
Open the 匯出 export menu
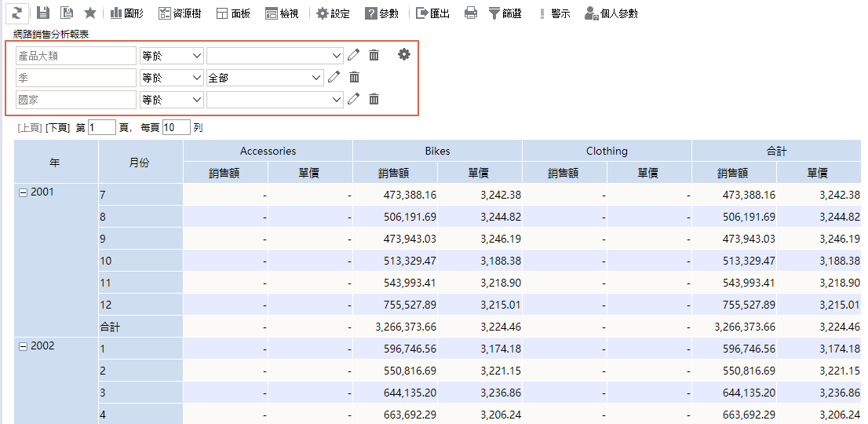[x=432, y=13]
